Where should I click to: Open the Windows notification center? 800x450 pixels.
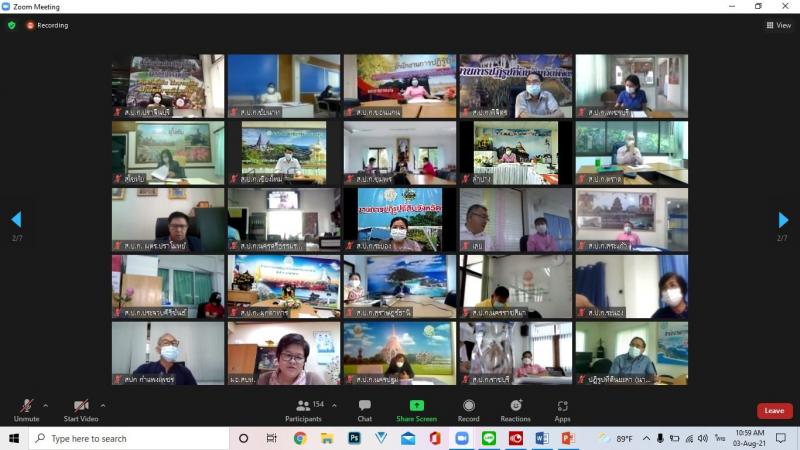(x=781, y=438)
